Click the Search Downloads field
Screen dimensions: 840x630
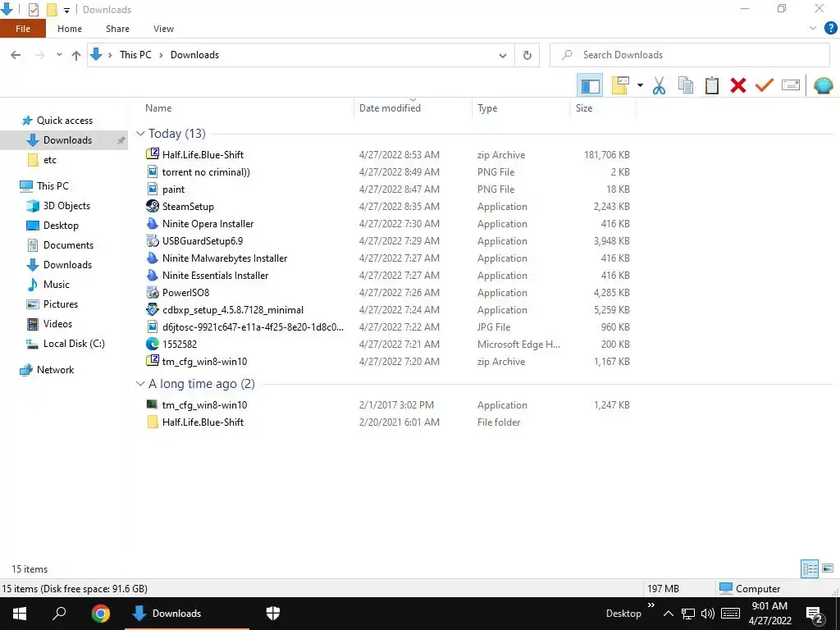[x=689, y=55]
